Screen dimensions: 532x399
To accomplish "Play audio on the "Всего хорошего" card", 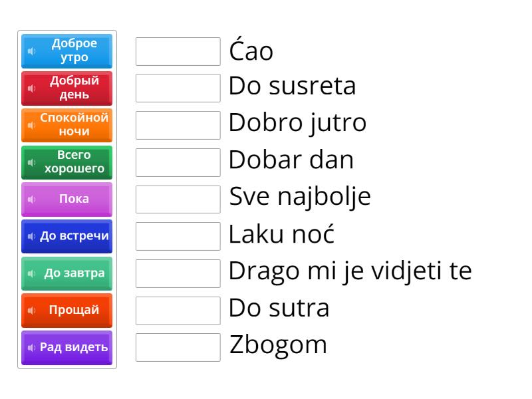I will click(x=32, y=162).
